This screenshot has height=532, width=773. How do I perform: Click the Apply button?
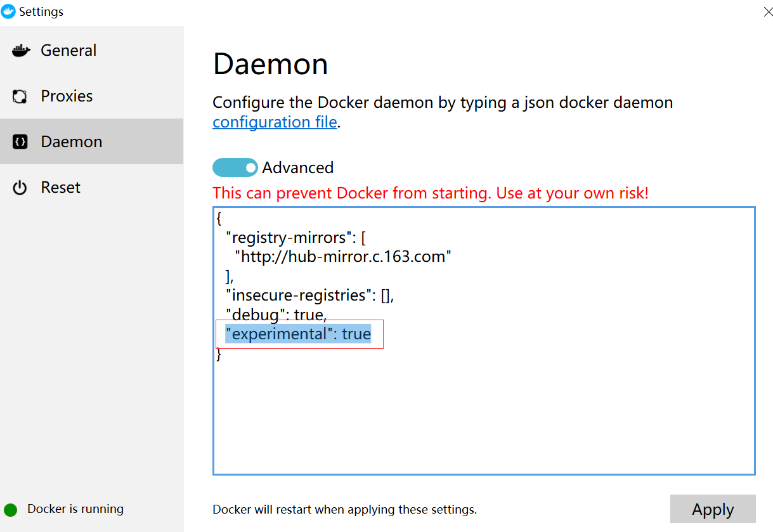click(x=712, y=509)
